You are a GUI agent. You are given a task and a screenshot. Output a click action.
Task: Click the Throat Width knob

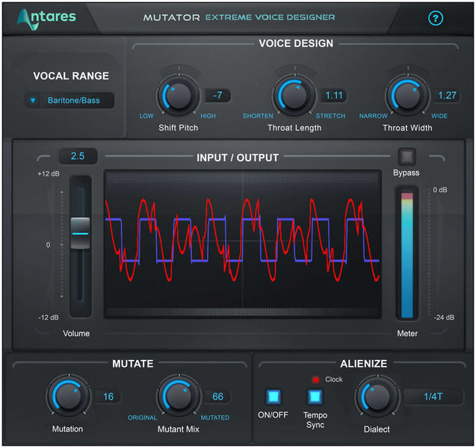[408, 96]
